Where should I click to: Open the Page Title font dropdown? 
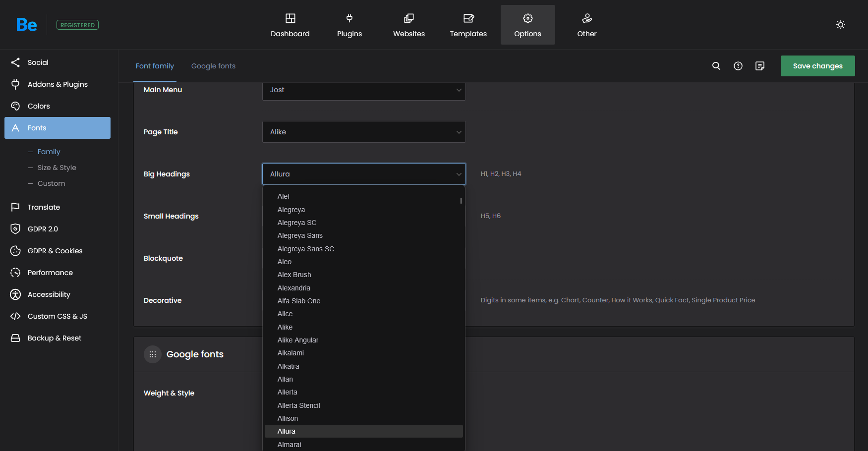[363, 132]
